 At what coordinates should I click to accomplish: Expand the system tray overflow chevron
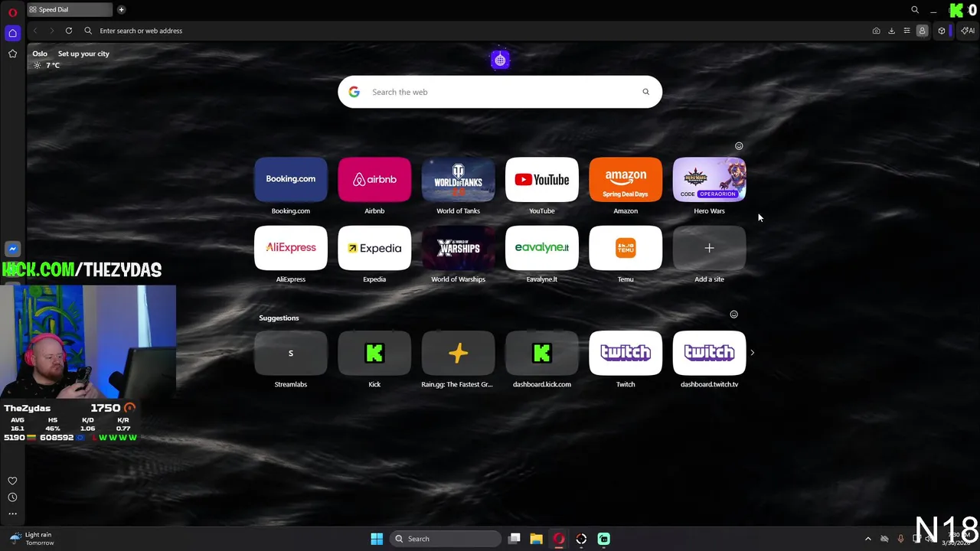[867, 539]
